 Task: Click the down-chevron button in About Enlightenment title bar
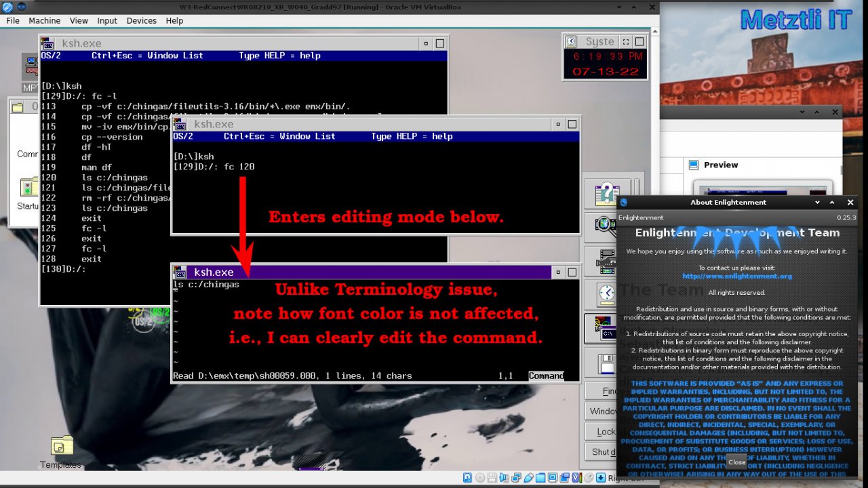click(818, 202)
